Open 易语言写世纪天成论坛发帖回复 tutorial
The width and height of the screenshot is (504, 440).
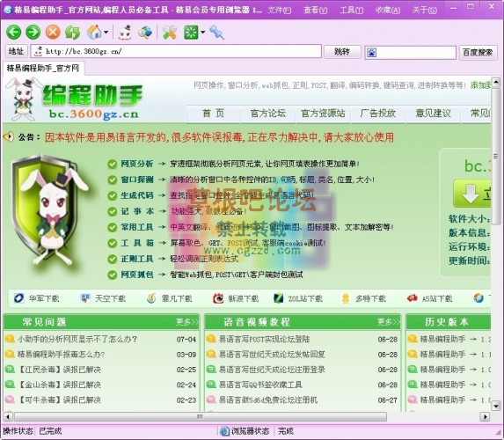point(272,354)
